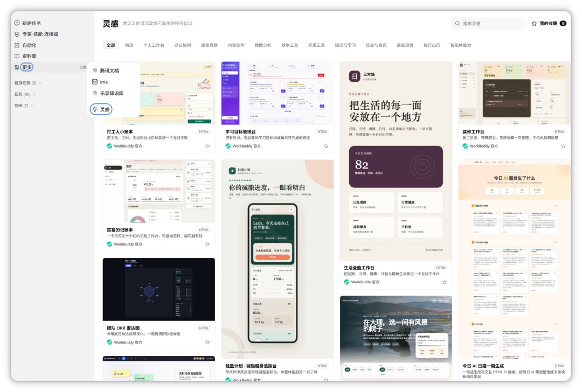Switch to 个人工作台 tab
The height and width of the screenshot is (392, 582).
coord(154,45)
